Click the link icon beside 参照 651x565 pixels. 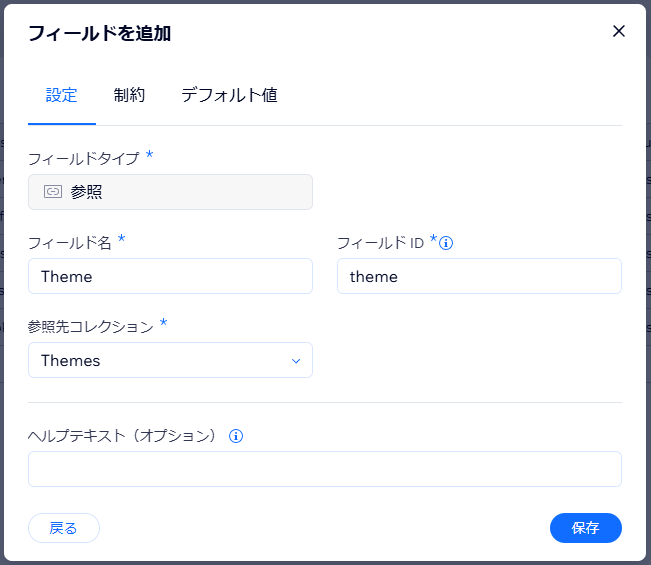tap(53, 192)
